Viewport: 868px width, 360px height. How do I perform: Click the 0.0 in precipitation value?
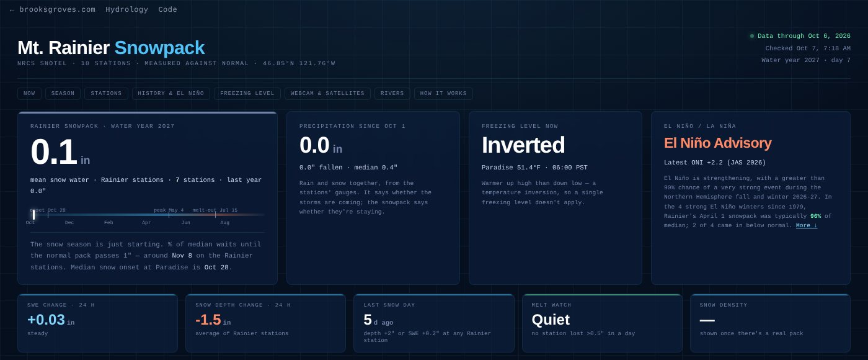321,145
